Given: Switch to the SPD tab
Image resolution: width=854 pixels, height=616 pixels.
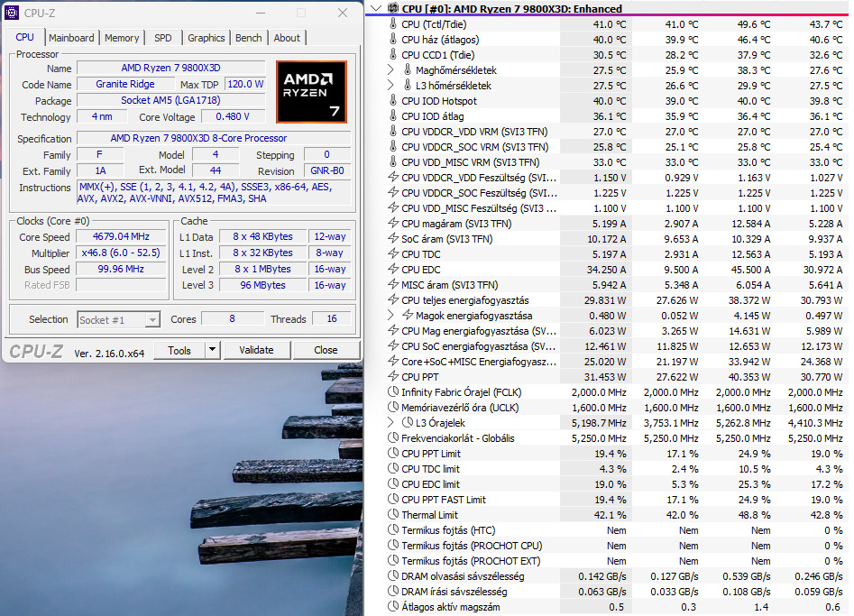Looking at the screenshot, I should [163, 38].
